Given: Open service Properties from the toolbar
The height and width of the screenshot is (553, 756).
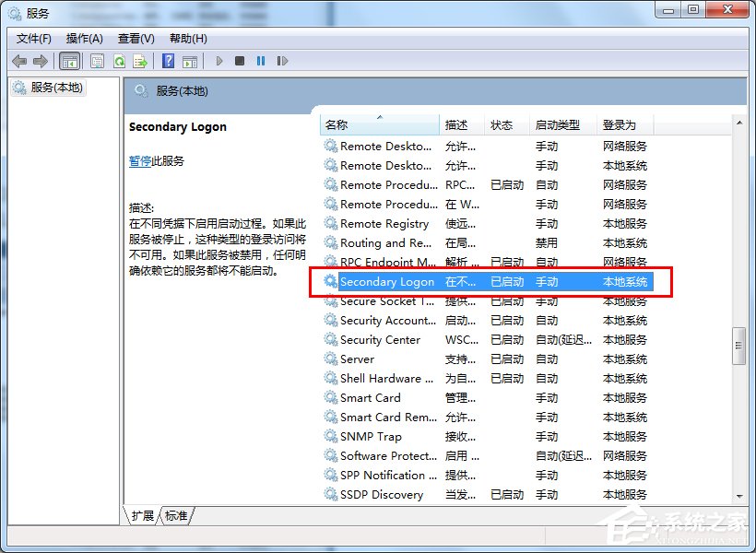Looking at the screenshot, I should 96,61.
